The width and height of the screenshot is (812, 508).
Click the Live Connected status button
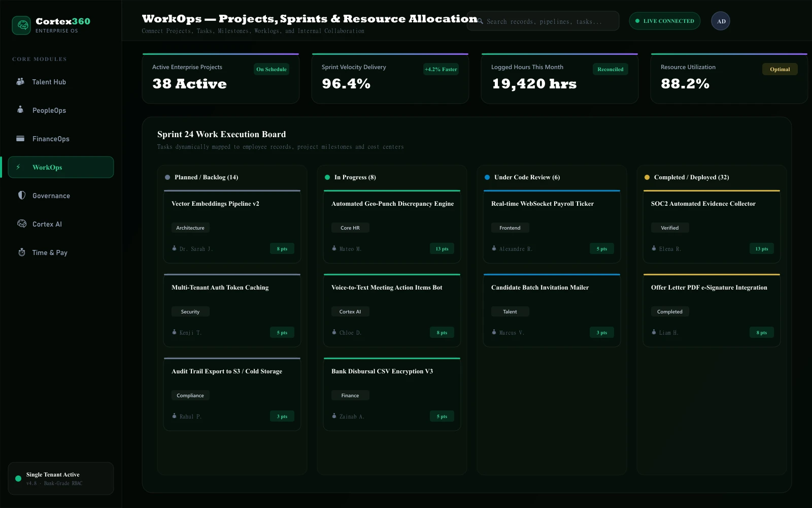[x=665, y=21]
